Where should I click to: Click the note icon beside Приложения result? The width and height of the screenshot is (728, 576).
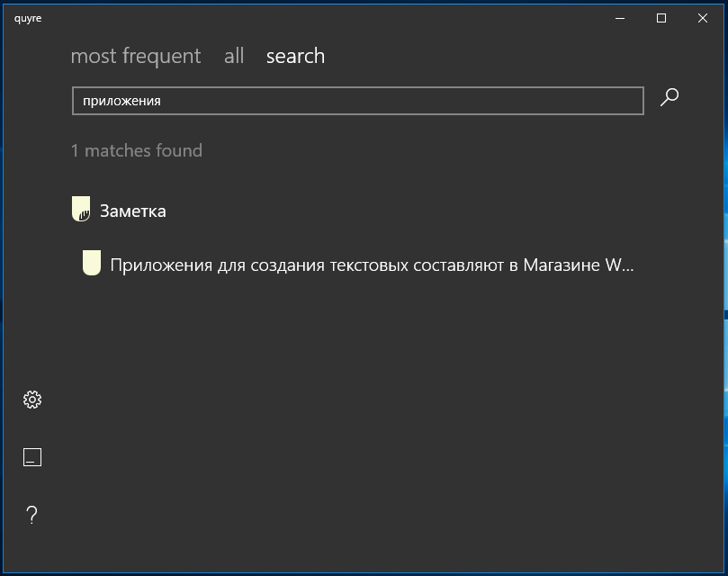coord(92,263)
